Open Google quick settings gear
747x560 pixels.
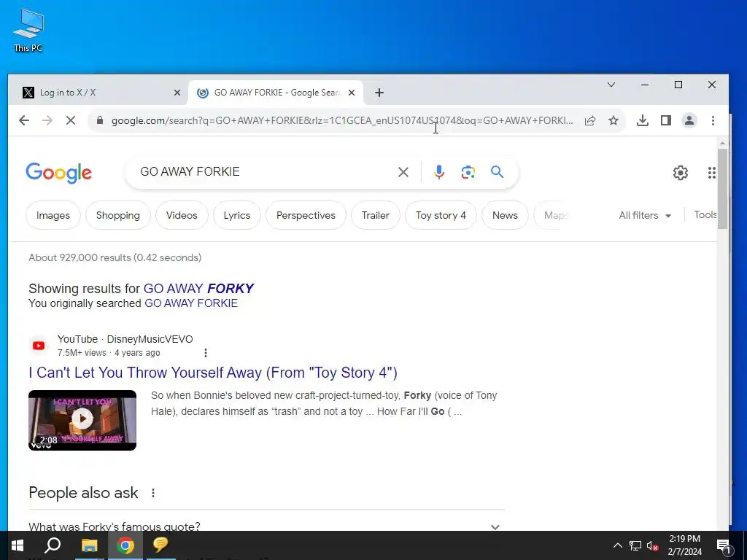coord(681,172)
